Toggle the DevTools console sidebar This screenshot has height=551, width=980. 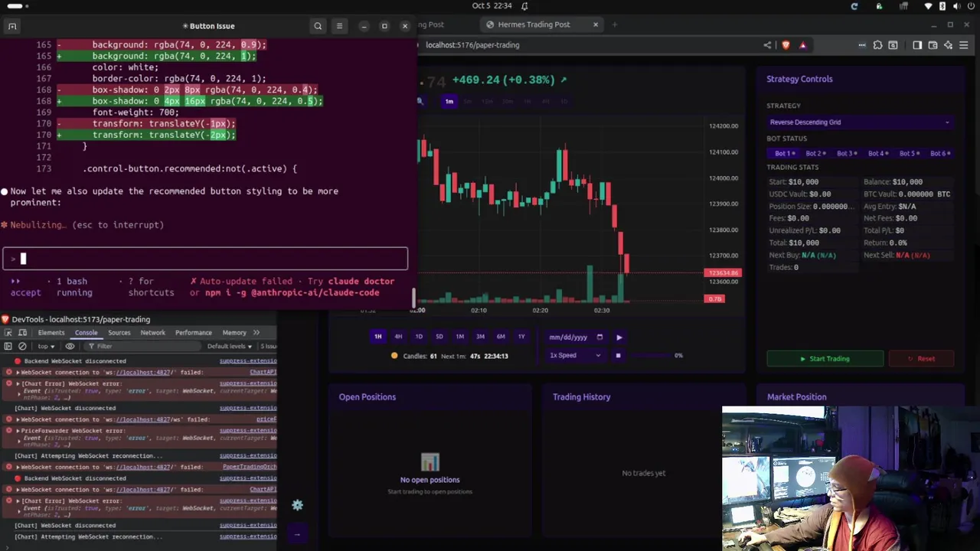coord(8,346)
